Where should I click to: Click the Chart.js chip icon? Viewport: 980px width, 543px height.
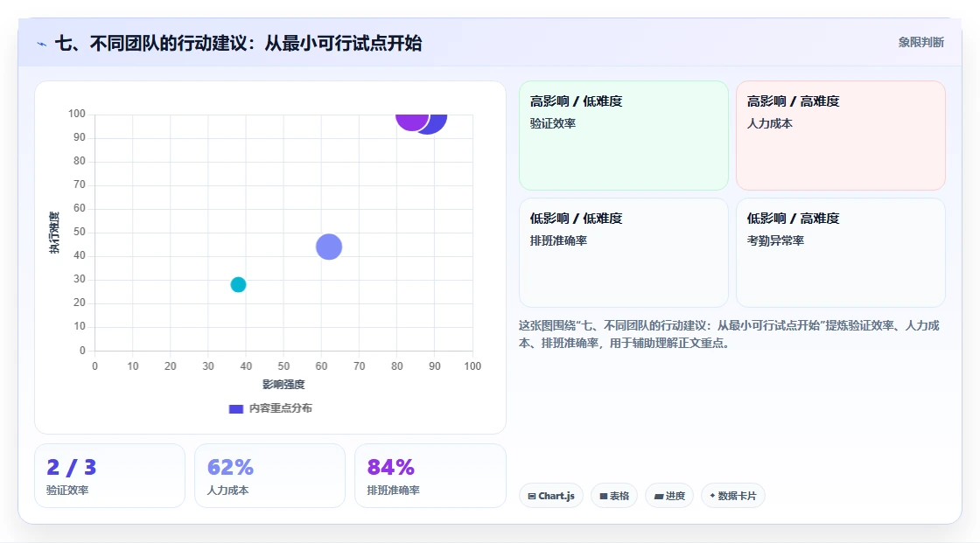tap(532, 496)
